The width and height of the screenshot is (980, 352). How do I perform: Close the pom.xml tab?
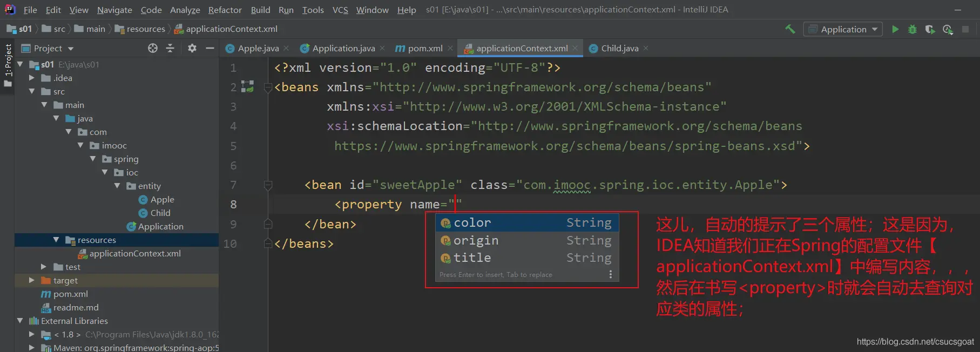click(x=450, y=48)
